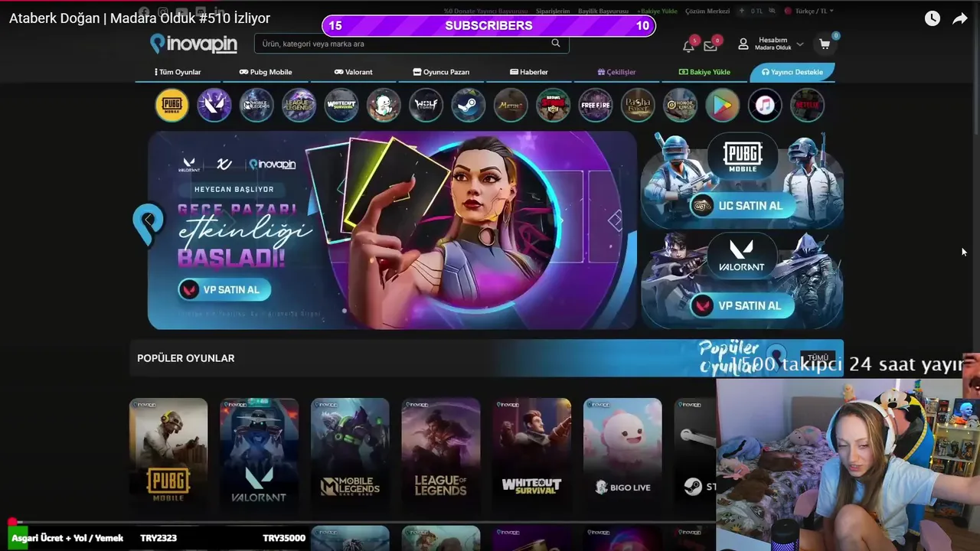Click the YouTube Watch Later clock icon

point(932,18)
